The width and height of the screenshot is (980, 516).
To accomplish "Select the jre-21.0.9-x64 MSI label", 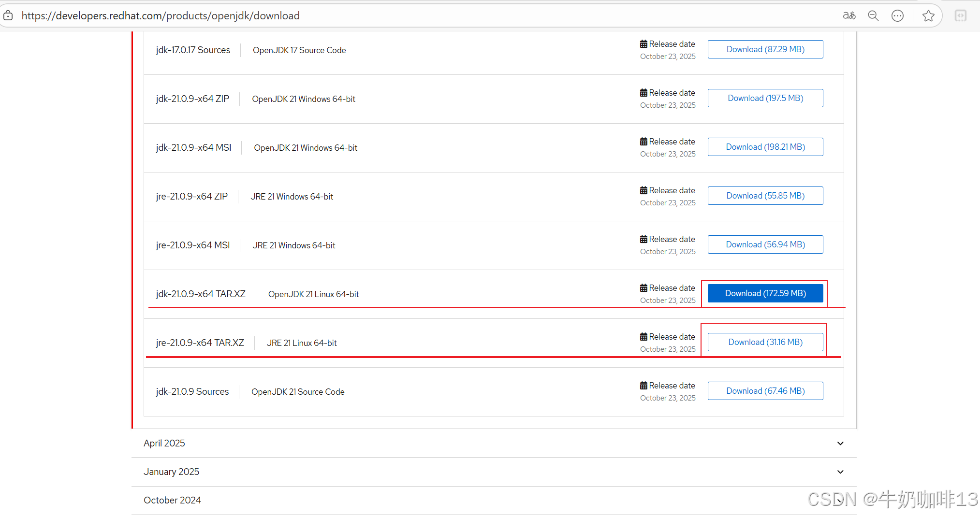I will [192, 245].
